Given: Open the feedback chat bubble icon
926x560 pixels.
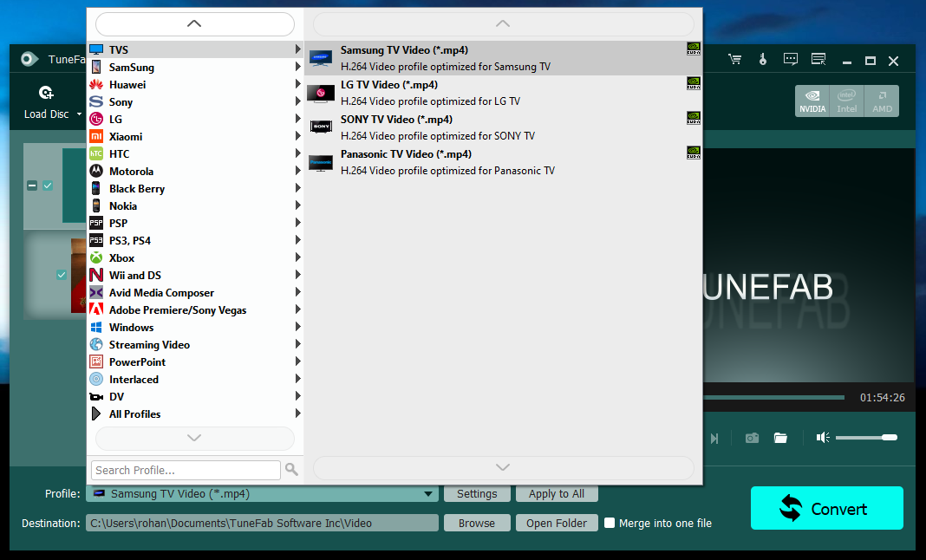Looking at the screenshot, I should [791, 60].
